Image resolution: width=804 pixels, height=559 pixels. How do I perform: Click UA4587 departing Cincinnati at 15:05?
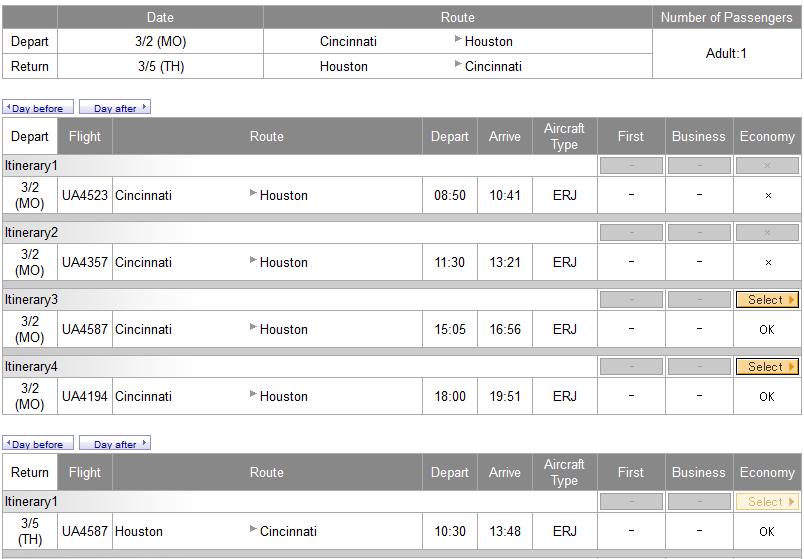85,329
